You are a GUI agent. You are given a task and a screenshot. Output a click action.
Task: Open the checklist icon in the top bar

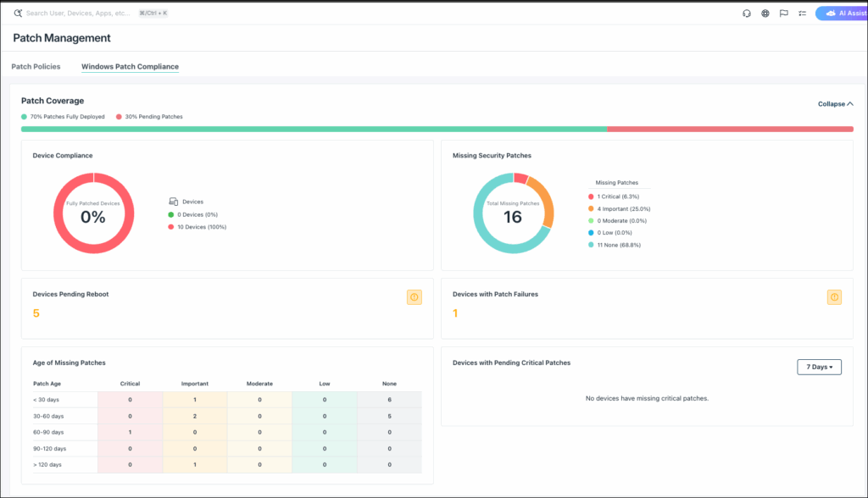click(802, 14)
